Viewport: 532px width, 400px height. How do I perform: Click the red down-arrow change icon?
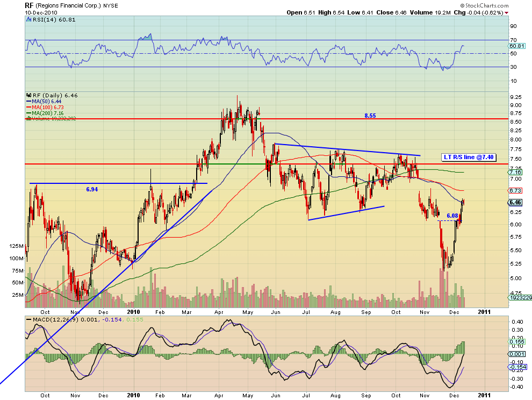click(x=507, y=13)
